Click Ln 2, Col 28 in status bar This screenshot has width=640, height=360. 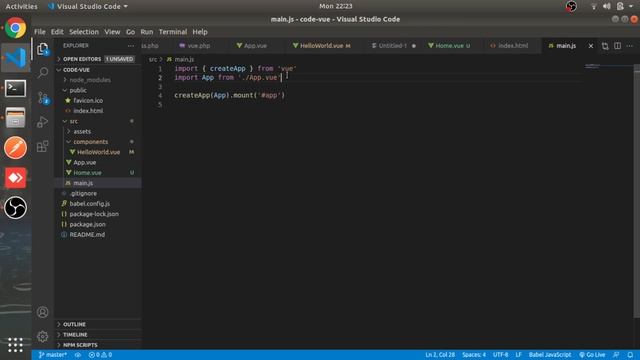coord(440,355)
